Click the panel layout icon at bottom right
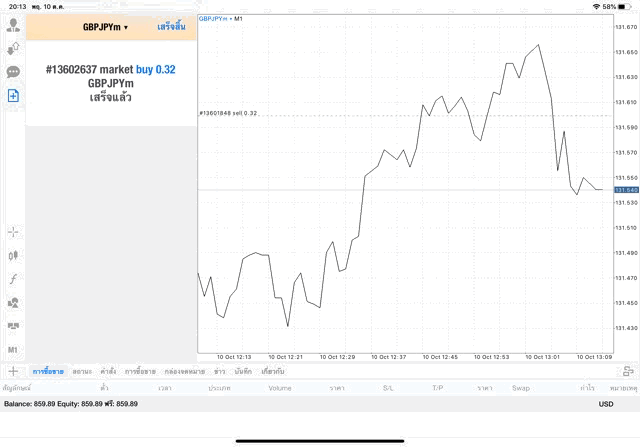 click(627, 371)
